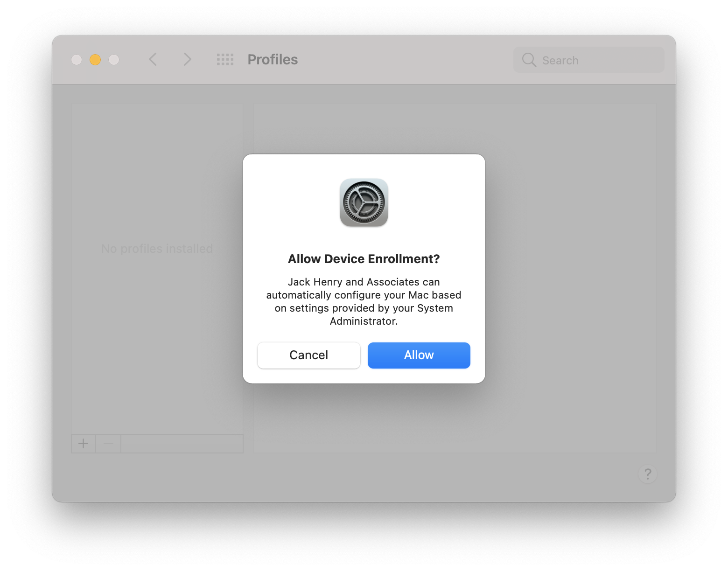Remove a profile with the minus button
This screenshot has width=728, height=571.
tap(108, 443)
